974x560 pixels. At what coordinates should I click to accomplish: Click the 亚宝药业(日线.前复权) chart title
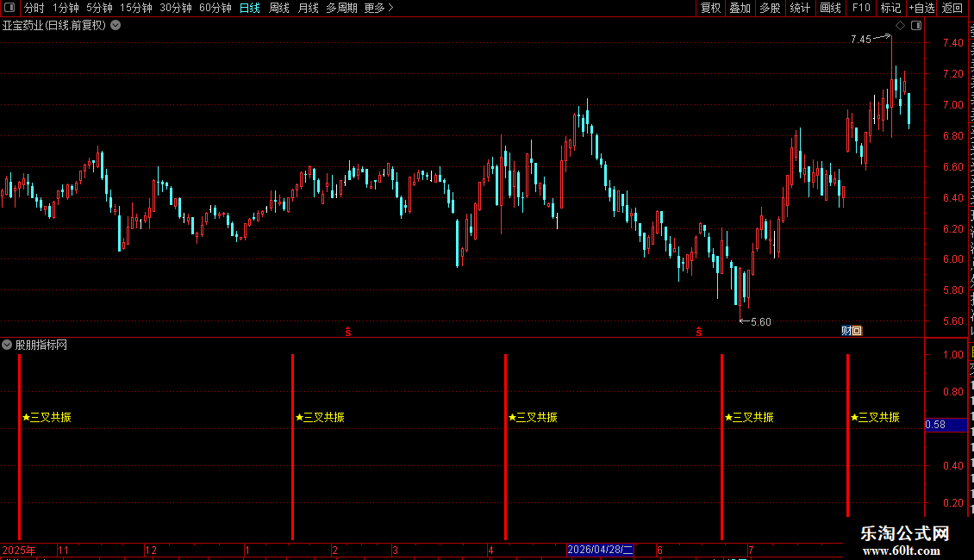pyautogui.click(x=54, y=26)
